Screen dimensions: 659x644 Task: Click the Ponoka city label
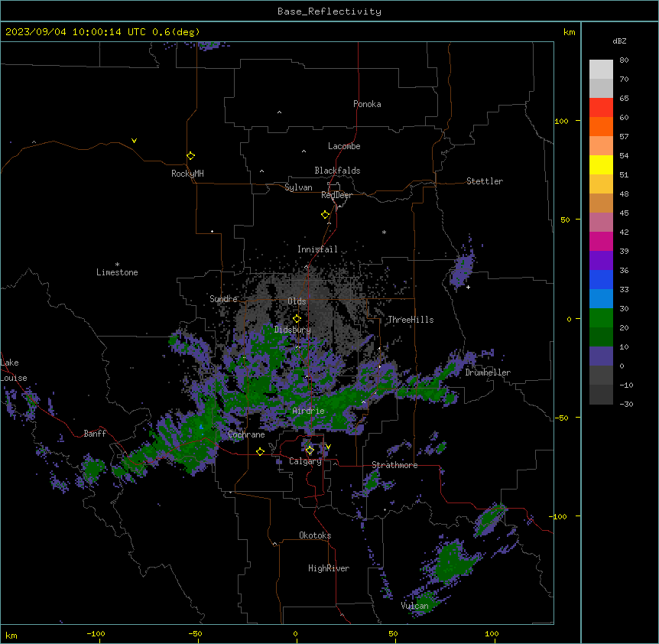[367, 104]
